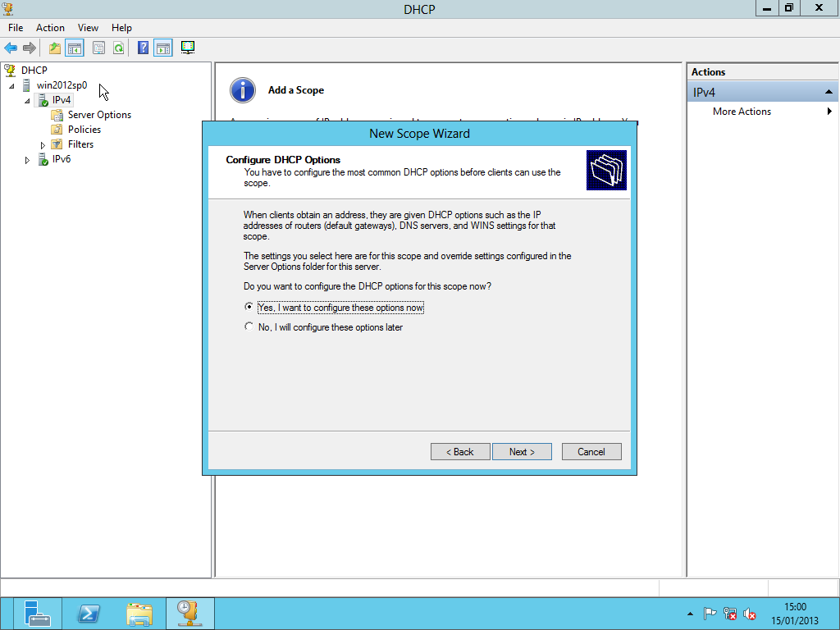This screenshot has width=840, height=630.
Task: Expand the IPv6 tree node
Action: pyautogui.click(x=27, y=161)
